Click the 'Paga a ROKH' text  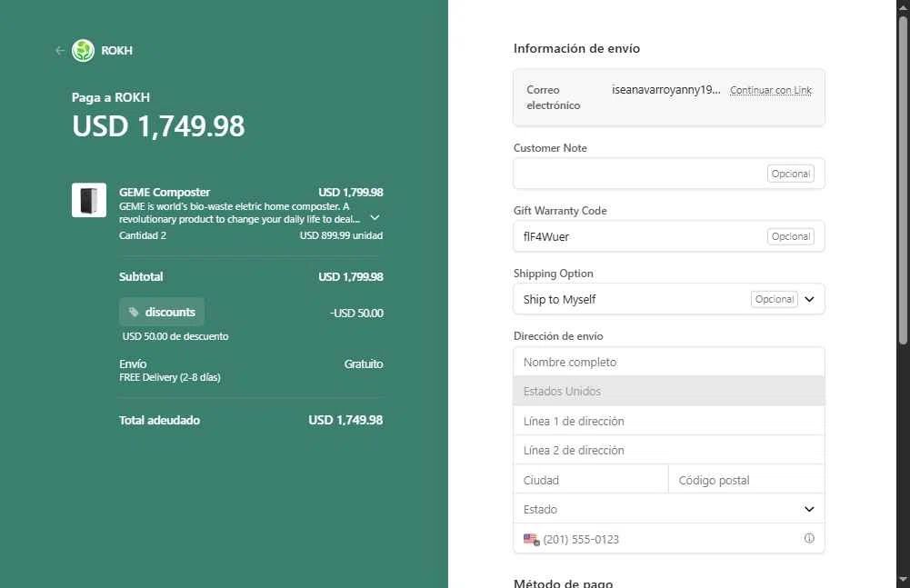tap(111, 97)
